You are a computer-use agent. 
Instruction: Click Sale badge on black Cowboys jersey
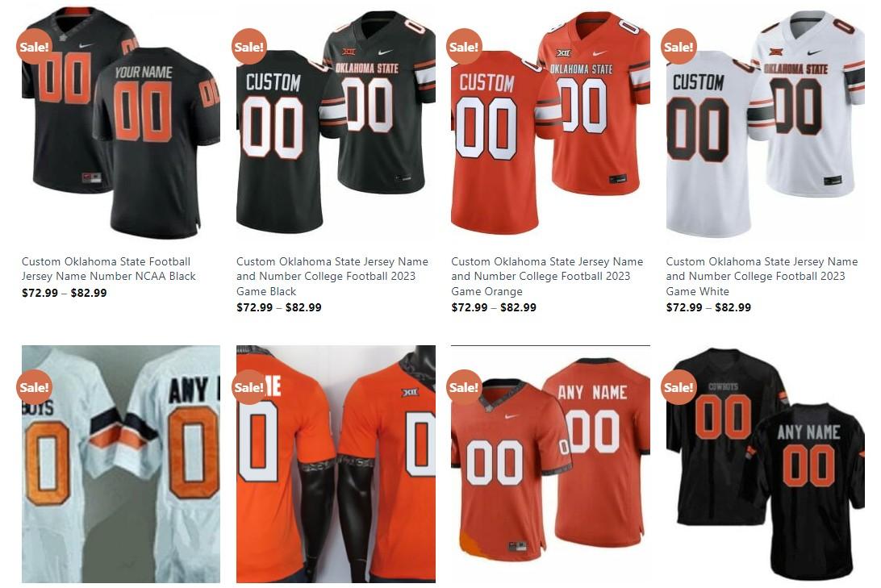[x=678, y=387]
